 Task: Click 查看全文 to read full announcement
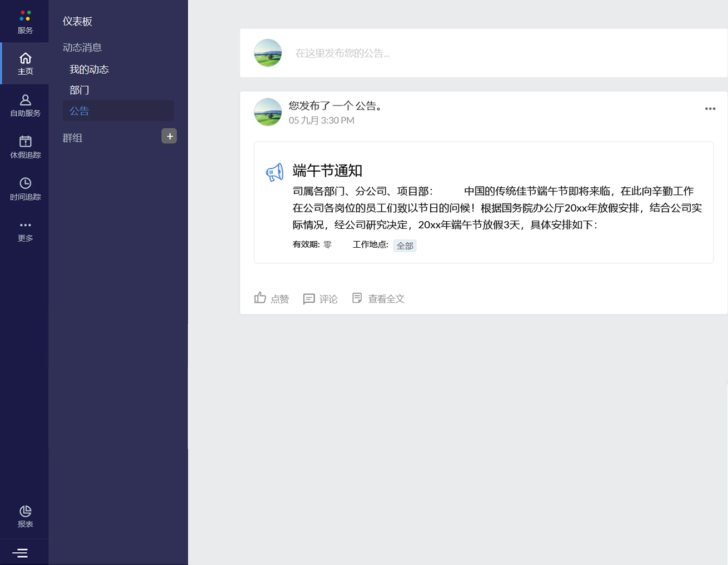coord(378,299)
